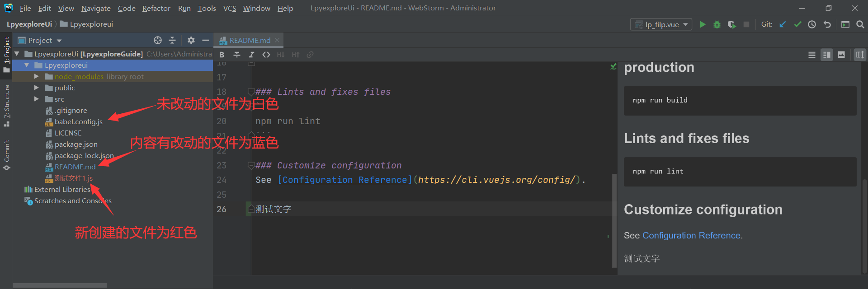Open Git history clock icon
Image resolution: width=868 pixels, height=289 pixels.
(812, 24)
